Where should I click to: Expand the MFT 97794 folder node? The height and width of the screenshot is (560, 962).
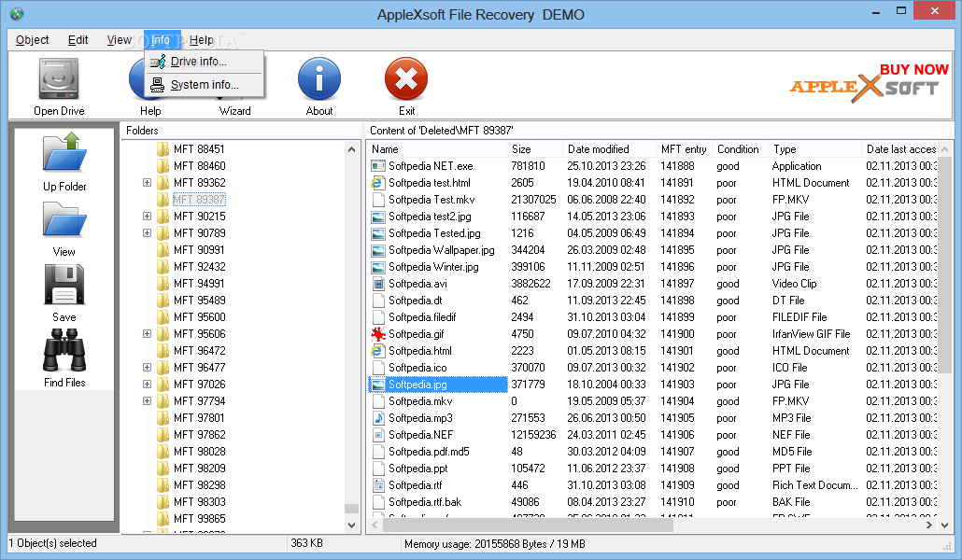tap(147, 401)
